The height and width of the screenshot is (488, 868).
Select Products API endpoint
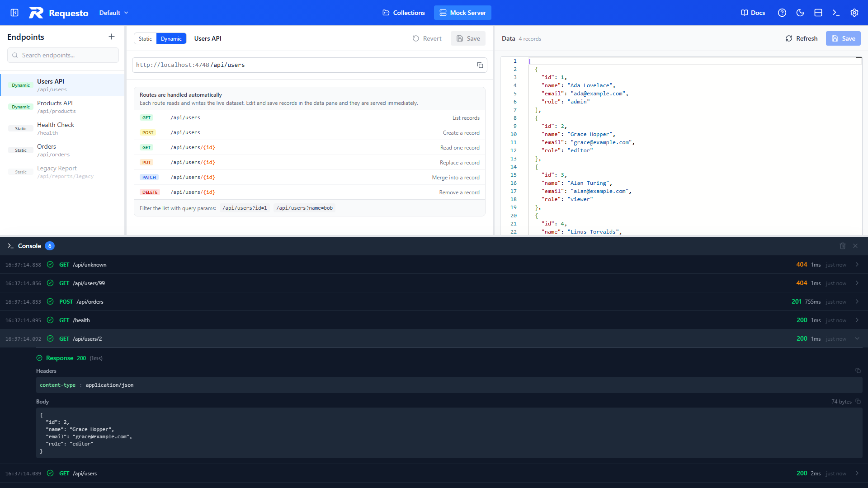click(62, 107)
